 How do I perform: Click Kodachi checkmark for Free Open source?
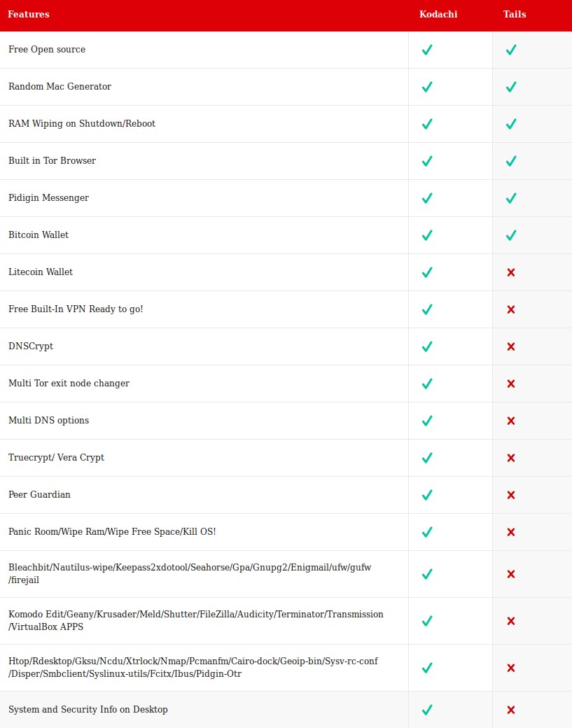[x=427, y=50]
